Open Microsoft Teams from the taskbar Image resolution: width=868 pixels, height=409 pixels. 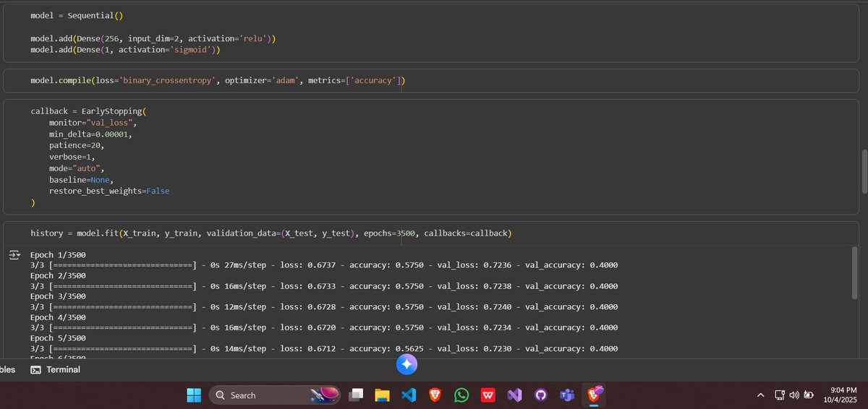(567, 395)
